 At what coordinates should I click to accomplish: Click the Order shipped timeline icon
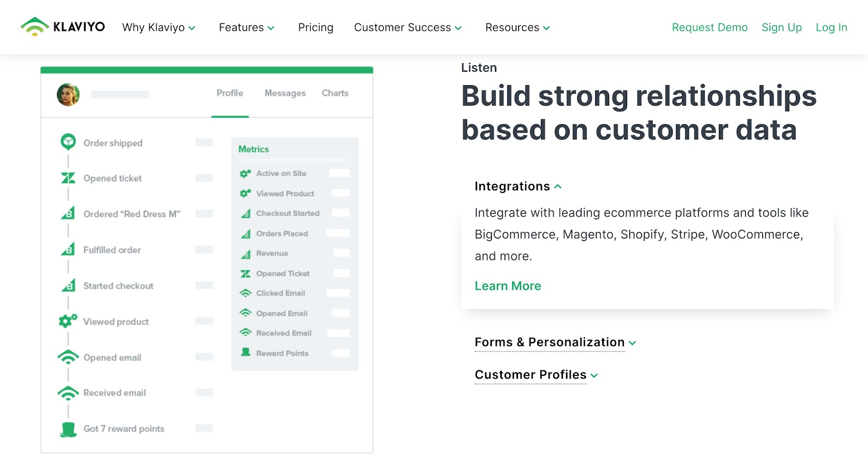[68, 142]
